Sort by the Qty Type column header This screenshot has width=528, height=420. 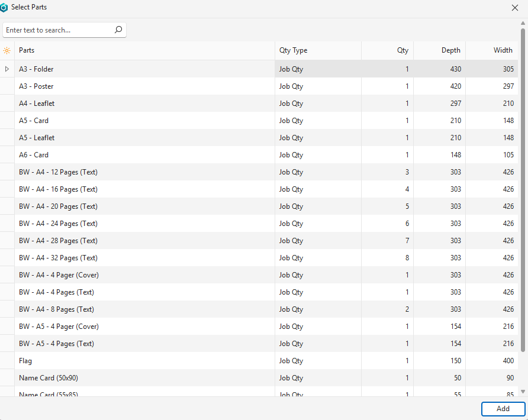point(318,51)
